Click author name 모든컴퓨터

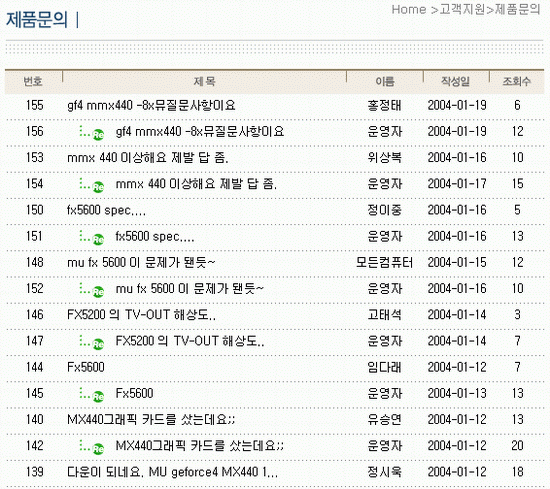pyautogui.click(x=384, y=262)
